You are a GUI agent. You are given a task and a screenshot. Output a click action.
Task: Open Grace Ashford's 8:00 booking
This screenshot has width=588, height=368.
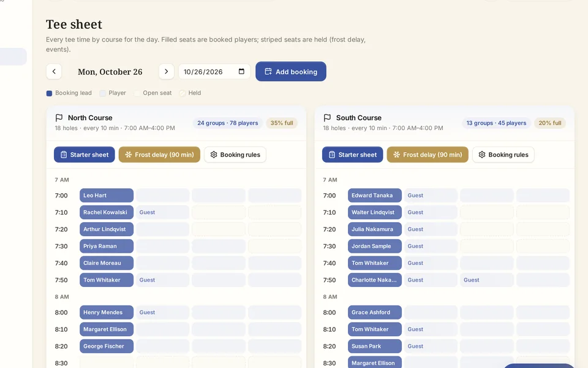coord(375,312)
